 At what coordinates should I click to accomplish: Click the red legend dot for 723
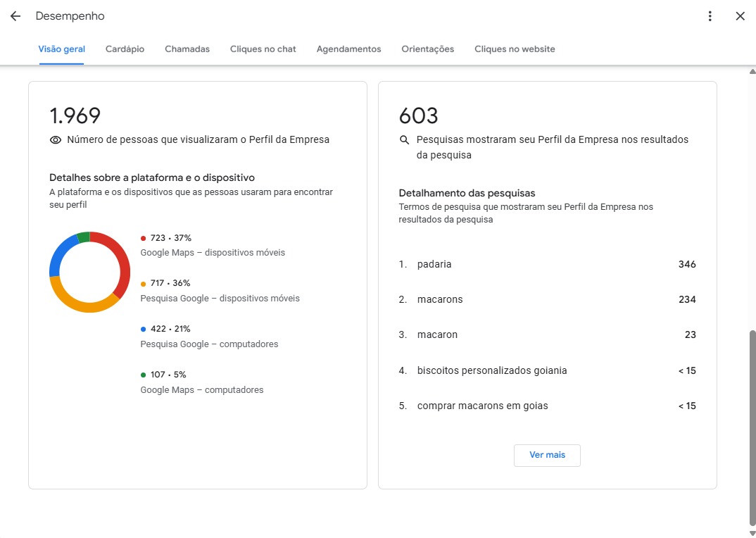(143, 238)
